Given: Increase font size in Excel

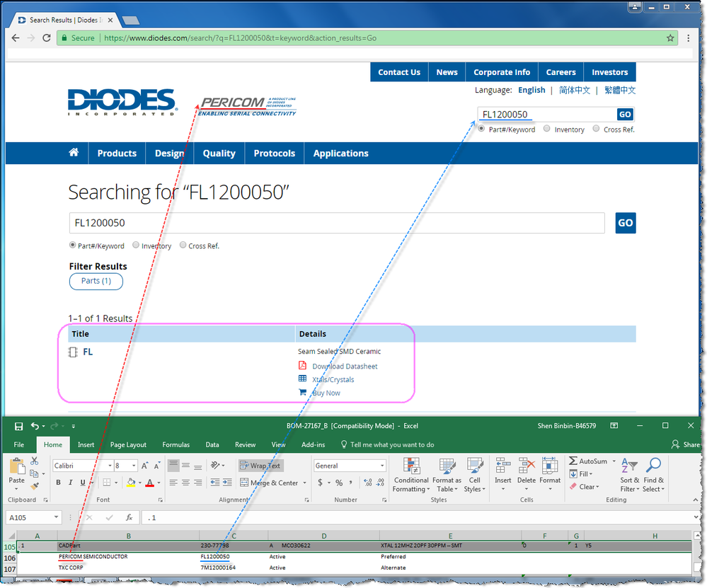Looking at the screenshot, I should click(144, 466).
